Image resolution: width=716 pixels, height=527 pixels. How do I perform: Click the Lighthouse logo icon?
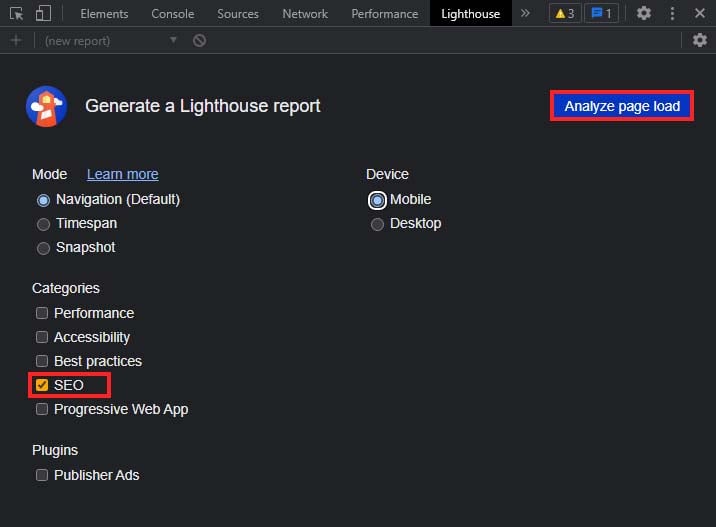click(x=47, y=106)
